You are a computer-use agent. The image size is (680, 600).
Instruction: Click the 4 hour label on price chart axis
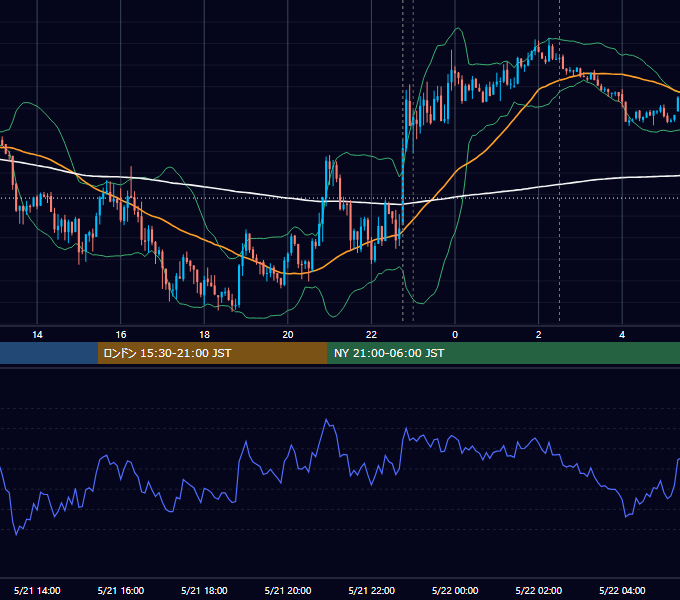click(x=622, y=335)
